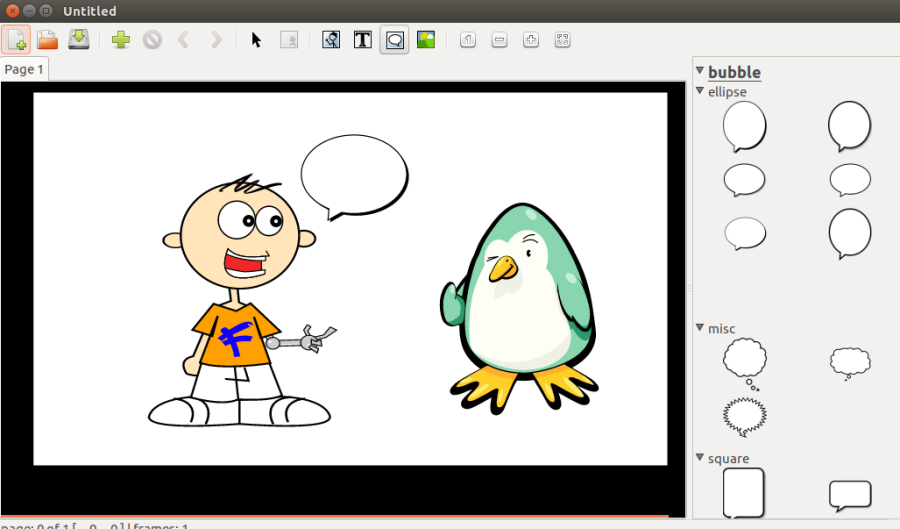Open the background picture library
This screenshot has height=529, width=900.
[426, 40]
